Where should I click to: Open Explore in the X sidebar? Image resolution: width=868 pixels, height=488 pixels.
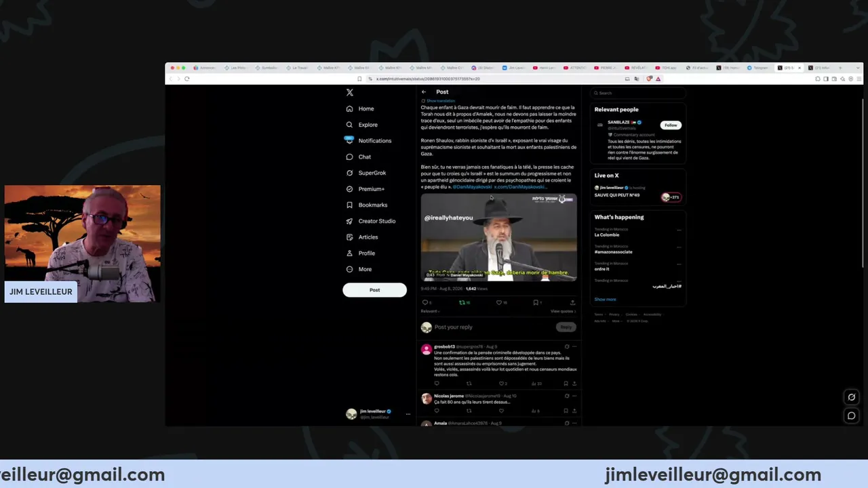(362, 125)
